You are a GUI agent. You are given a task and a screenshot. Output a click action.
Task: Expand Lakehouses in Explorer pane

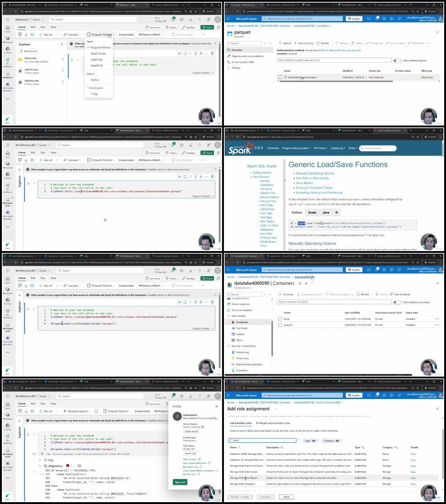point(63,70)
